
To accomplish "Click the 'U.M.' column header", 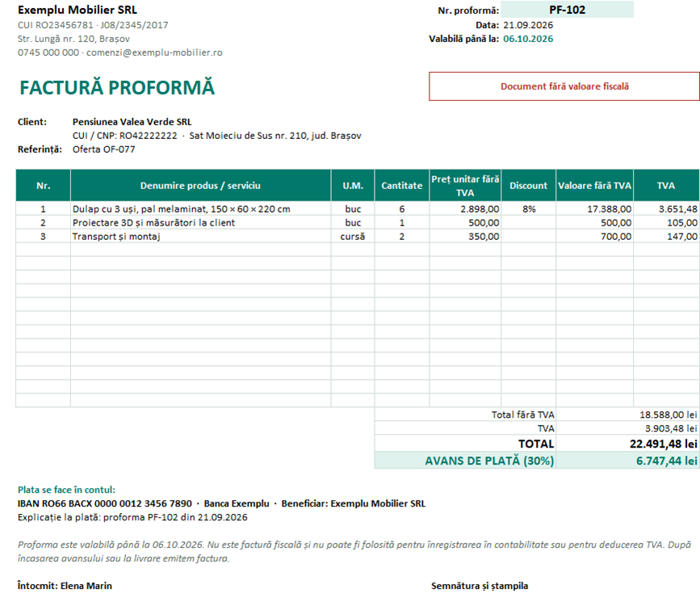I will [x=353, y=186].
